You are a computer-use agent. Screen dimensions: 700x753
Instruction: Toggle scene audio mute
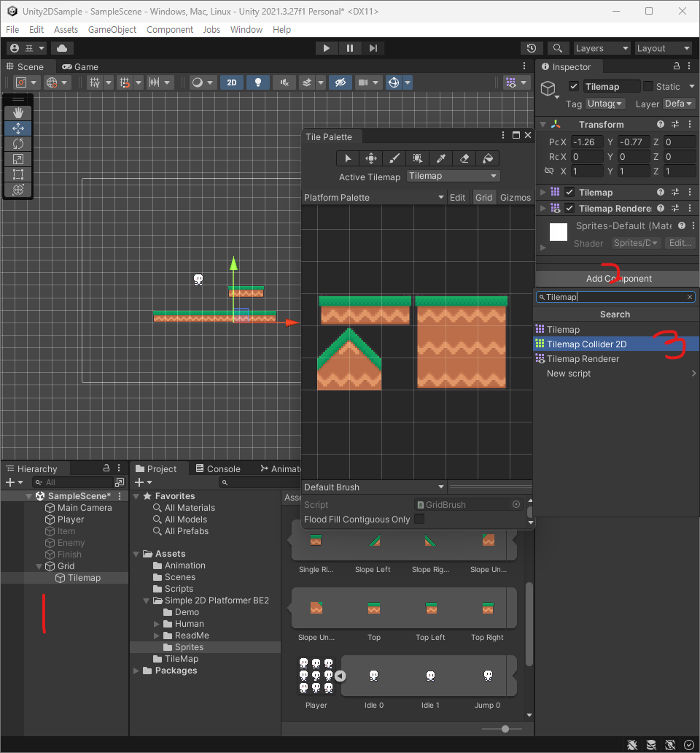[284, 82]
